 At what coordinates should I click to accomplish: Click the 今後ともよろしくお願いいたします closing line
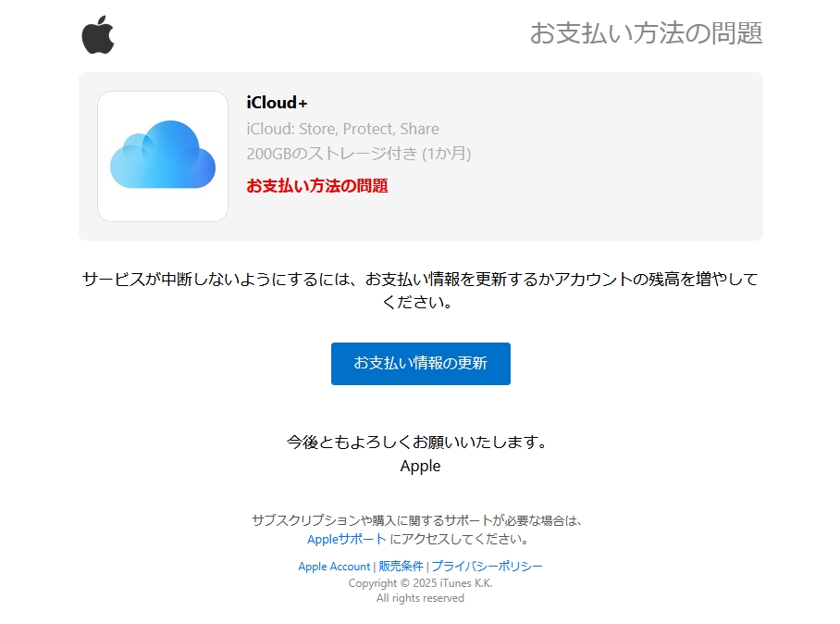[417, 442]
